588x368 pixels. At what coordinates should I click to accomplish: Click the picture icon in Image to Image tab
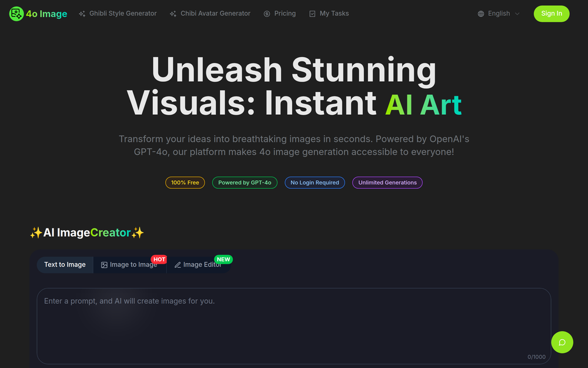point(104,265)
